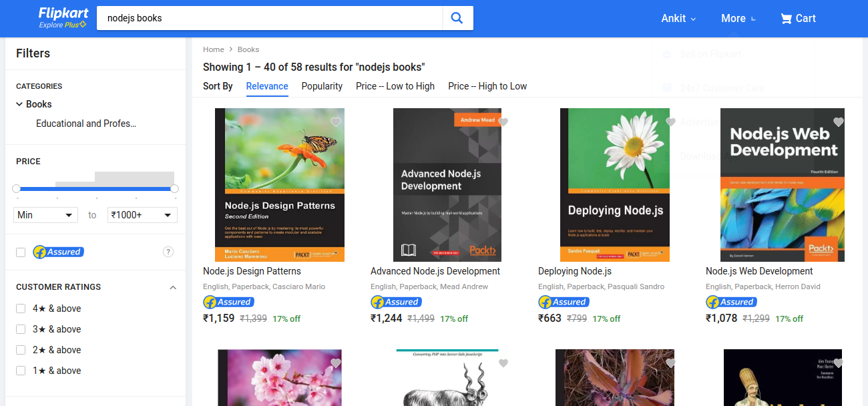Open the More dropdown menu
This screenshot has height=406, width=868.
point(738,18)
